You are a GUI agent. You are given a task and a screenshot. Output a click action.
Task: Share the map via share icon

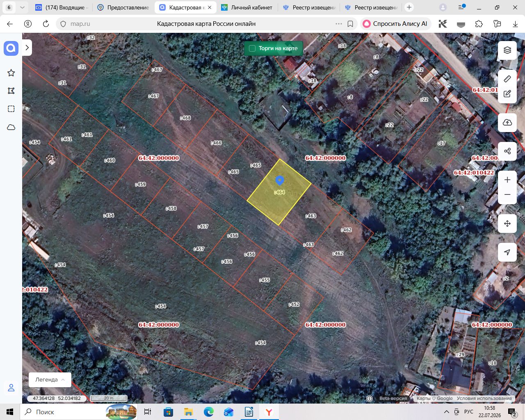click(507, 151)
